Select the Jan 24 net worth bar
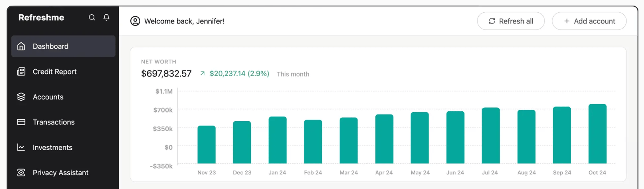The width and height of the screenshot is (644, 189). coord(277,140)
